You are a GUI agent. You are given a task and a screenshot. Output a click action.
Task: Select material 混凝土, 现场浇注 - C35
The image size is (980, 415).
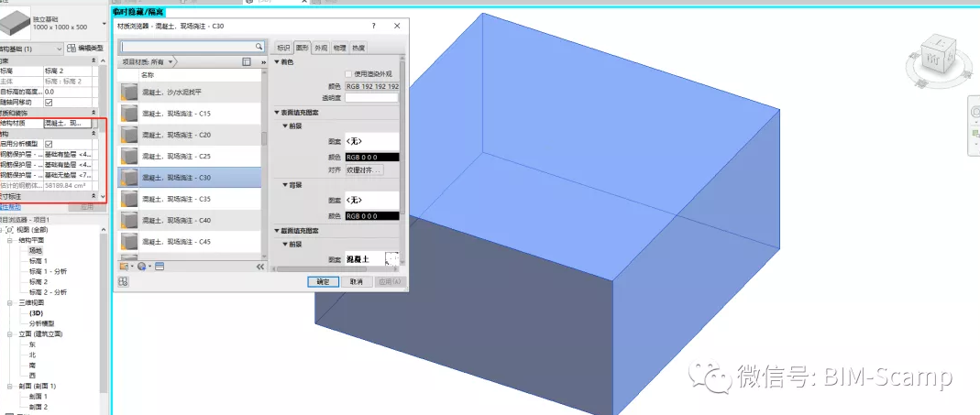pyautogui.click(x=190, y=199)
